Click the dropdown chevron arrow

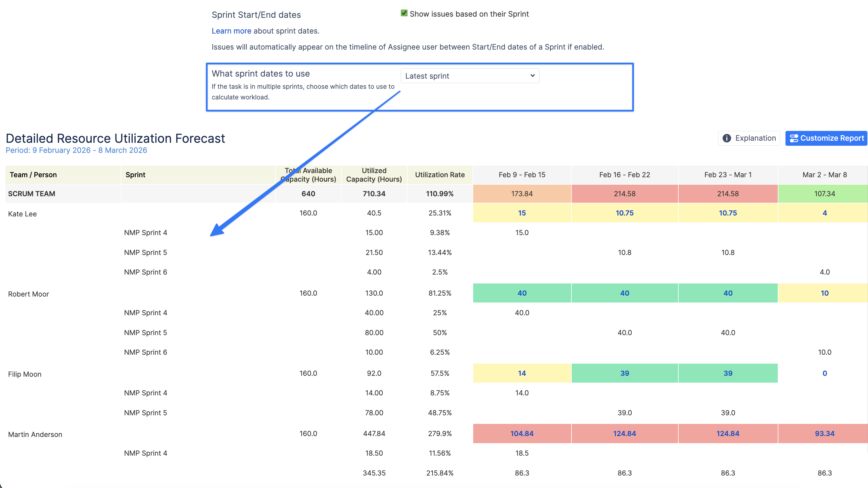coord(532,75)
